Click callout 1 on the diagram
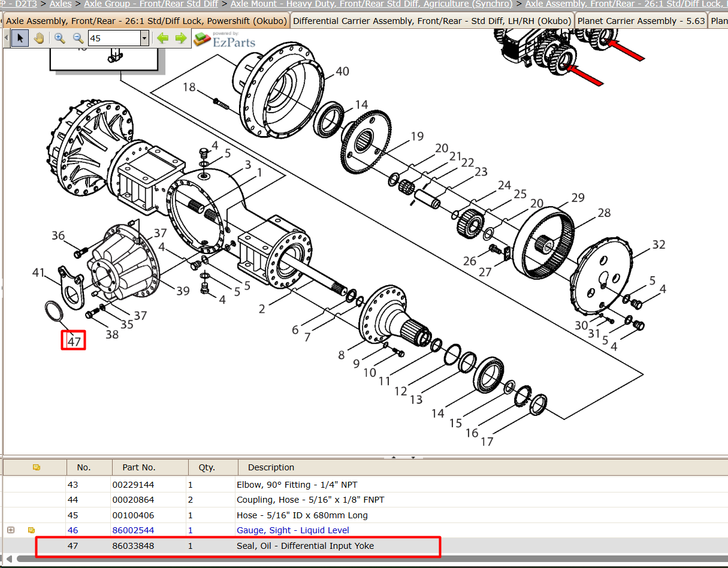Image resolution: width=728 pixels, height=568 pixels. 259,173
